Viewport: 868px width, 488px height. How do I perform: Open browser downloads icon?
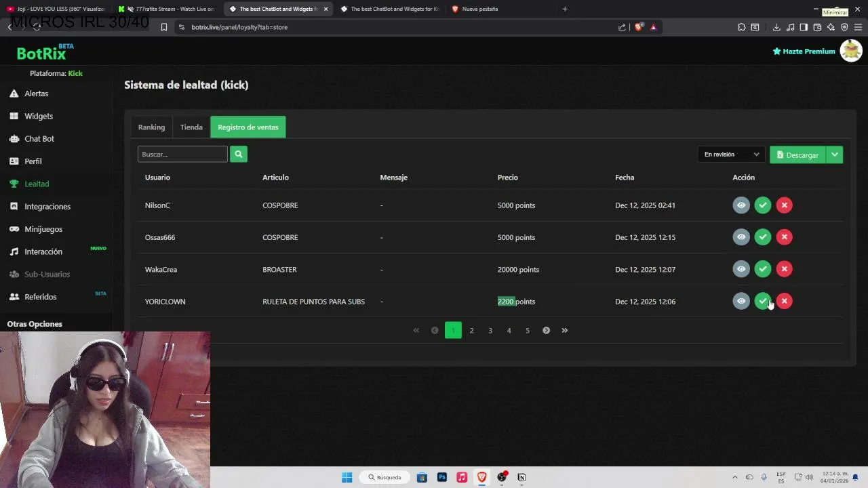click(776, 27)
